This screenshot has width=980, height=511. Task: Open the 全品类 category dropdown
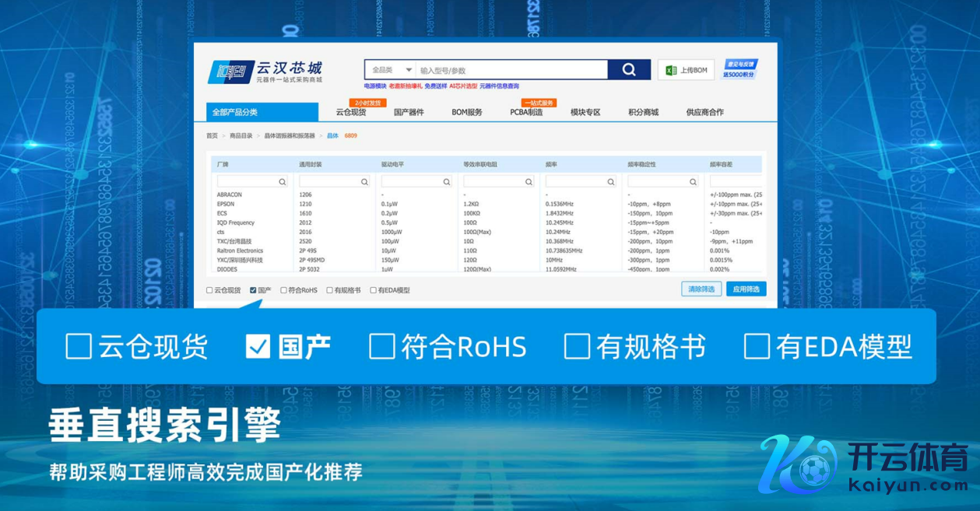click(392, 70)
